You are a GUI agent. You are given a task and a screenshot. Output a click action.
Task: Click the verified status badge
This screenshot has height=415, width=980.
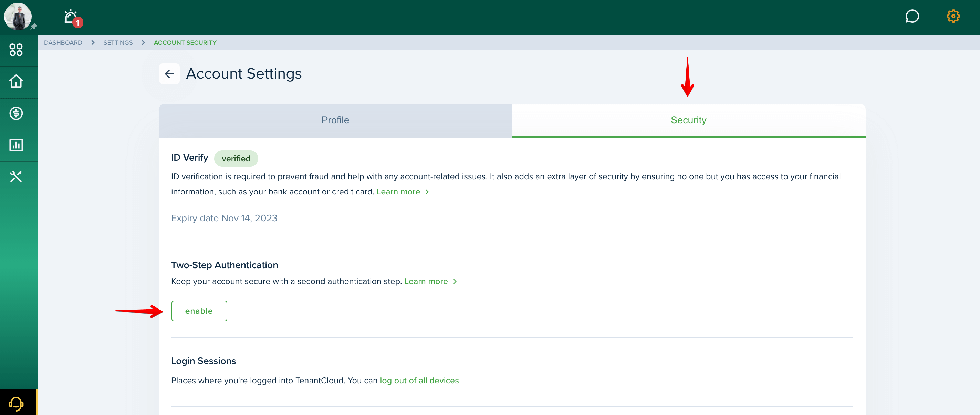click(x=236, y=159)
